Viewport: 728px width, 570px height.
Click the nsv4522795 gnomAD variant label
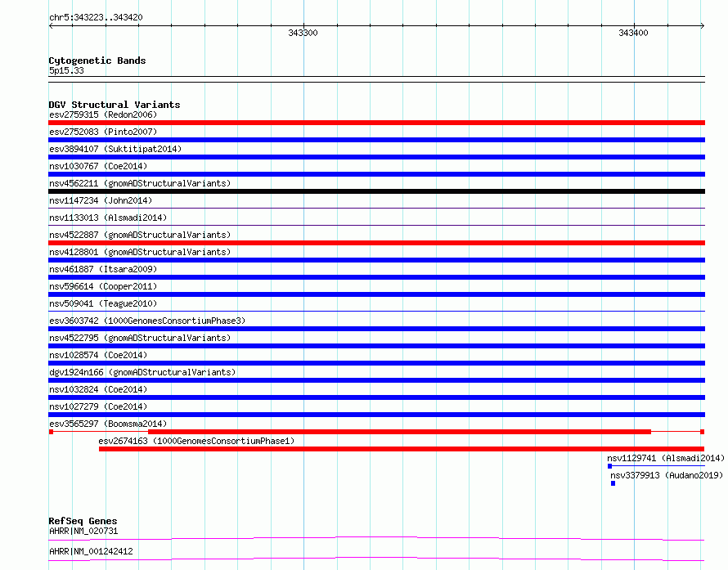[140, 338]
